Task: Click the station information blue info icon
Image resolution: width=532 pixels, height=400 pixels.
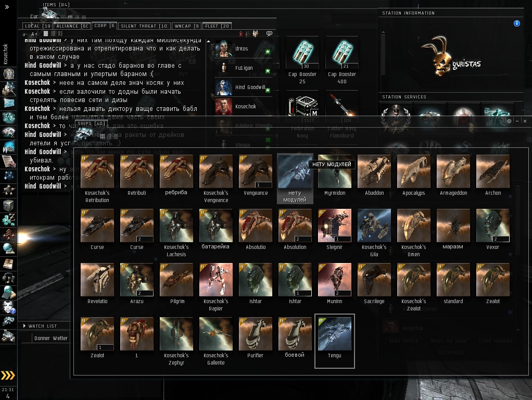Action: coord(517,23)
